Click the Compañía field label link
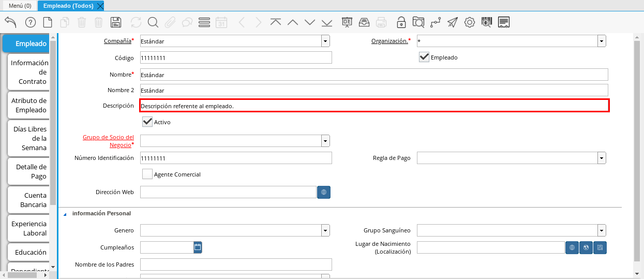This screenshot has height=279, width=644. pos(117,41)
